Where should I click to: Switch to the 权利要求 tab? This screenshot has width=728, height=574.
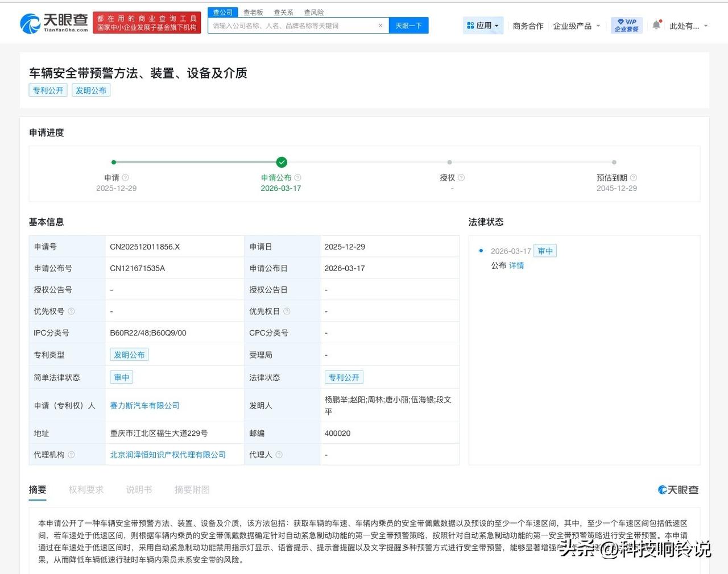(86, 489)
